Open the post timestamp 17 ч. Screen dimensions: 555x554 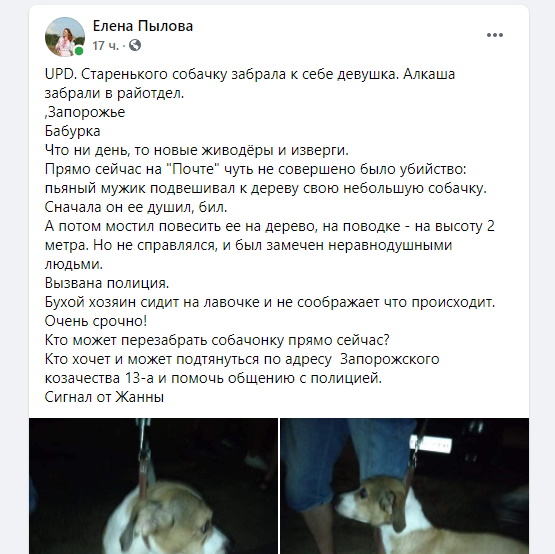pyautogui.click(x=105, y=45)
